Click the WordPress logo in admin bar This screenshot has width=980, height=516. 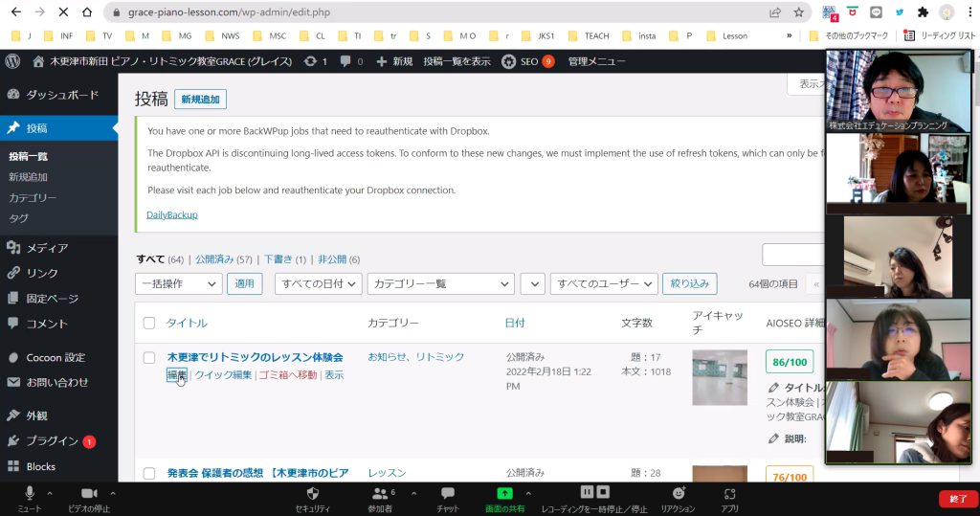coord(13,61)
